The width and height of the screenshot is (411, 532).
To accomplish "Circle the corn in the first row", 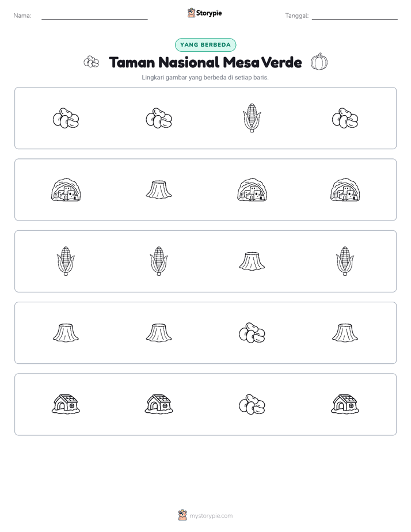I will click(252, 117).
